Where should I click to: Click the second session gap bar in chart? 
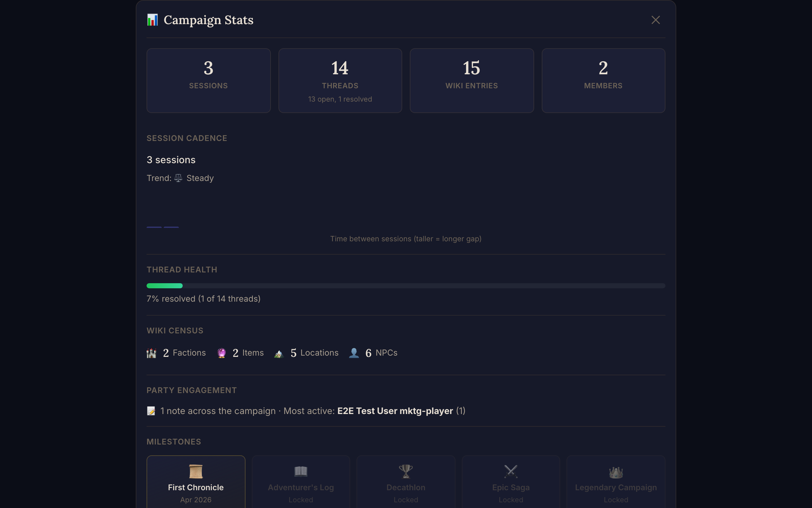click(x=171, y=227)
